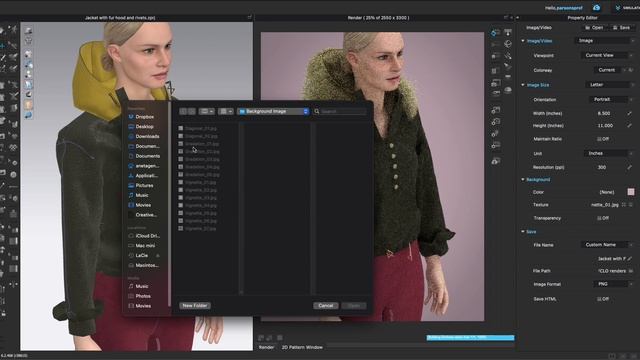Toggle Background Transparency switch
The height and width of the screenshot is (360, 640).
coord(602,218)
